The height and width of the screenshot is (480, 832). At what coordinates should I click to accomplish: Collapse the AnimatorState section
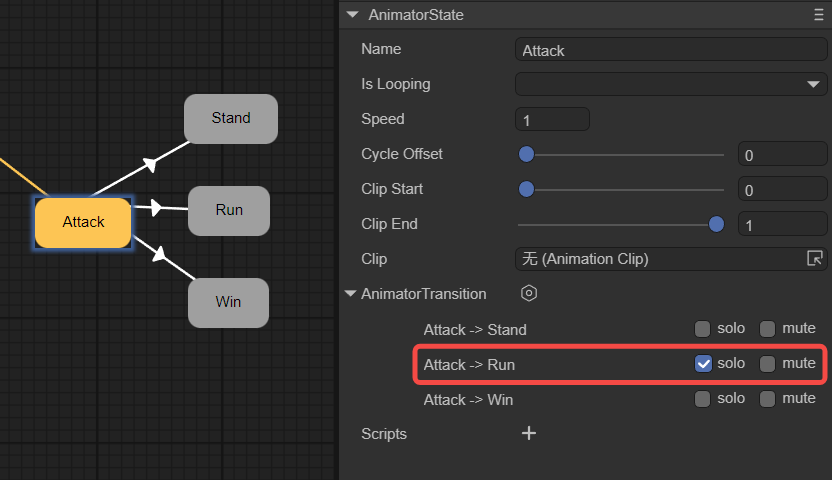[351, 15]
